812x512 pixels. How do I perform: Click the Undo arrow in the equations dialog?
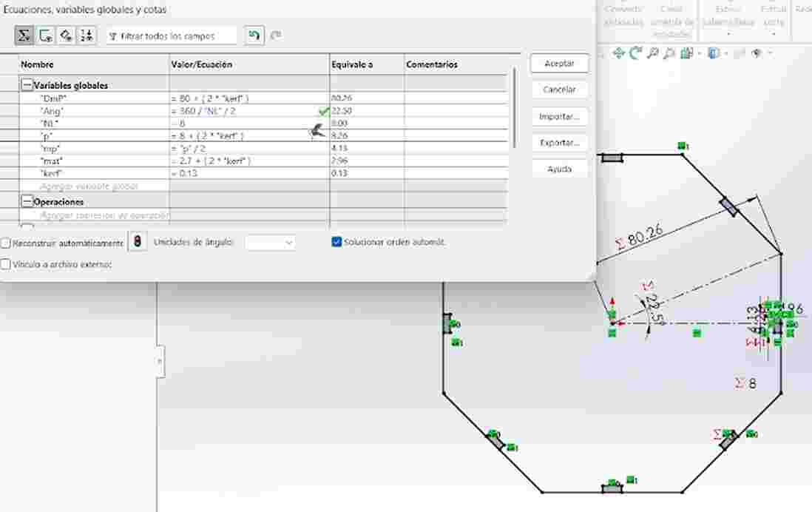[x=254, y=36]
